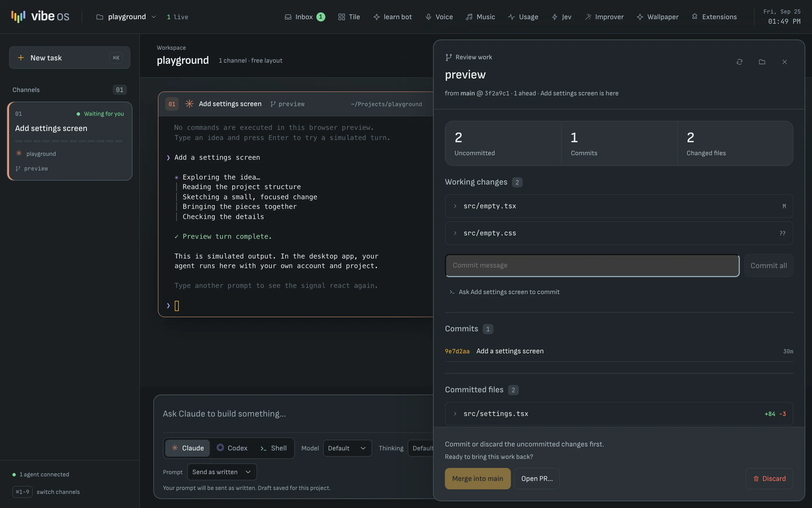This screenshot has width=812, height=508.
Task: Open the Send as written prompt dropdown
Action: [x=222, y=472]
